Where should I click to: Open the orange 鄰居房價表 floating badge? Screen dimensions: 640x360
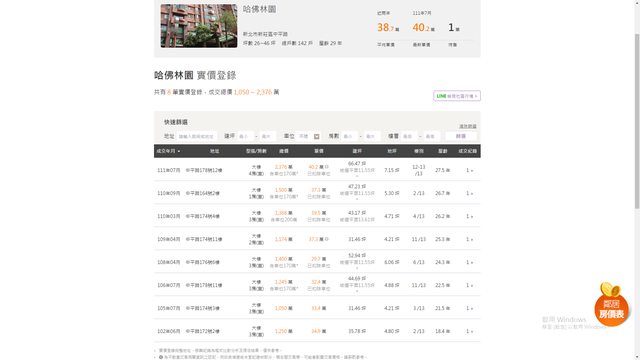611,304
